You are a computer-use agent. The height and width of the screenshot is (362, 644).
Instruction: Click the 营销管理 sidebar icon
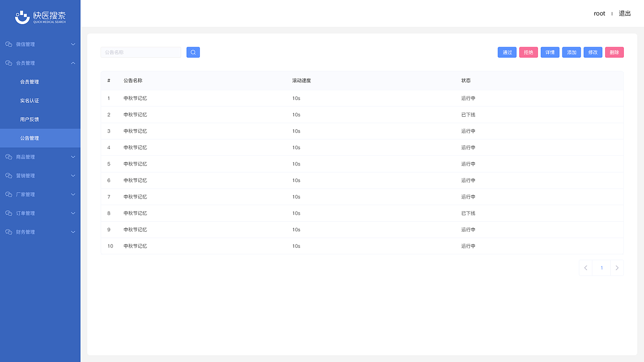pos(9,175)
